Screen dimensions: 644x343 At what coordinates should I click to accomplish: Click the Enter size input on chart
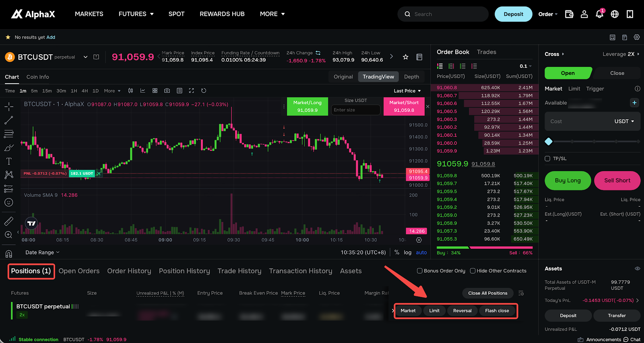tap(356, 110)
